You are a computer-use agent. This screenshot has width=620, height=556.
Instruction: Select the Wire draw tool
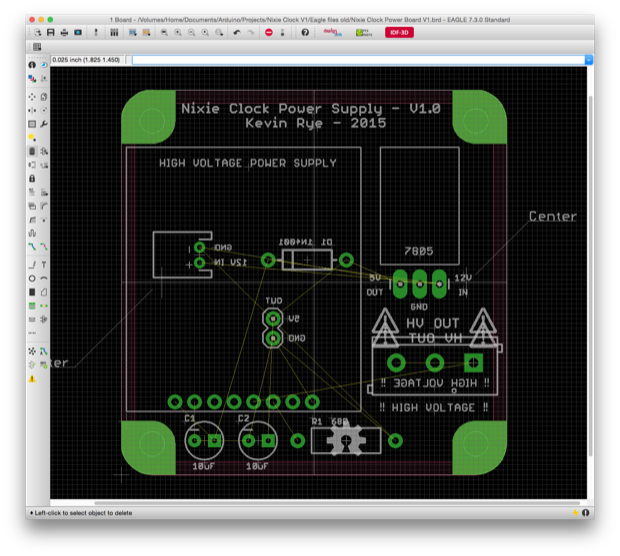32,265
